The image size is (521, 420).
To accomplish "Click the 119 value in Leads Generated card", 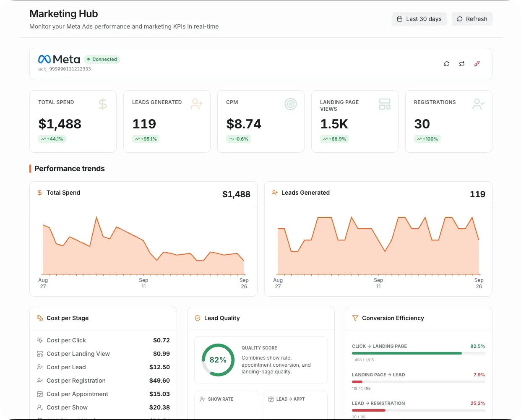I will (x=144, y=124).
